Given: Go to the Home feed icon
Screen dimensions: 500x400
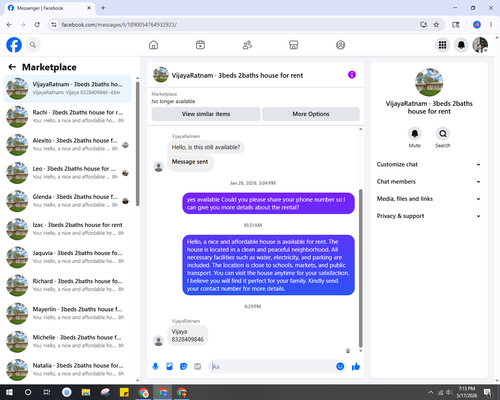Looking at the screenshot, I should (153, 45).
